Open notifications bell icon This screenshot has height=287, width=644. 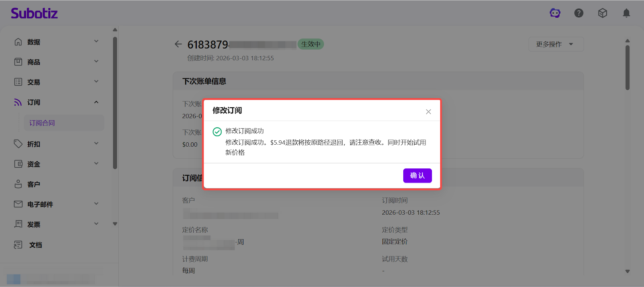coord(626,13)
